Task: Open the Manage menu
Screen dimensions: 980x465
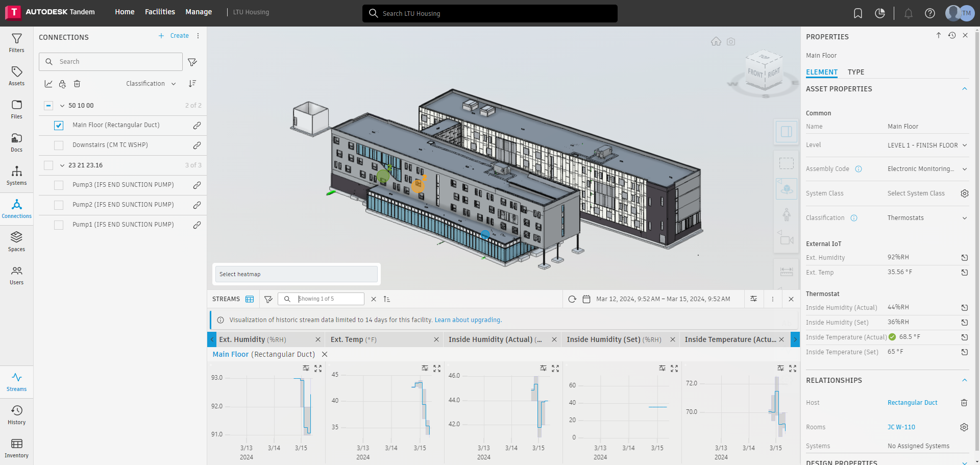Action: click(199, 12)
